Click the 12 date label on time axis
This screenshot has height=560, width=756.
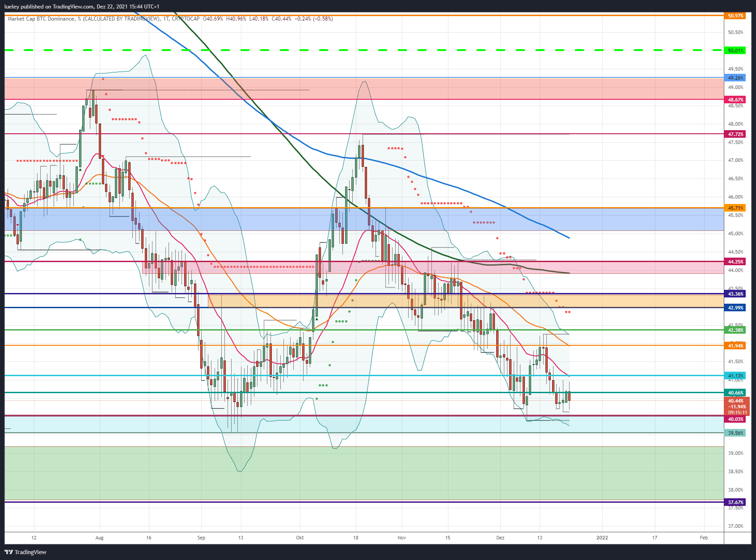pyautogui.click(x=34, y=538)
